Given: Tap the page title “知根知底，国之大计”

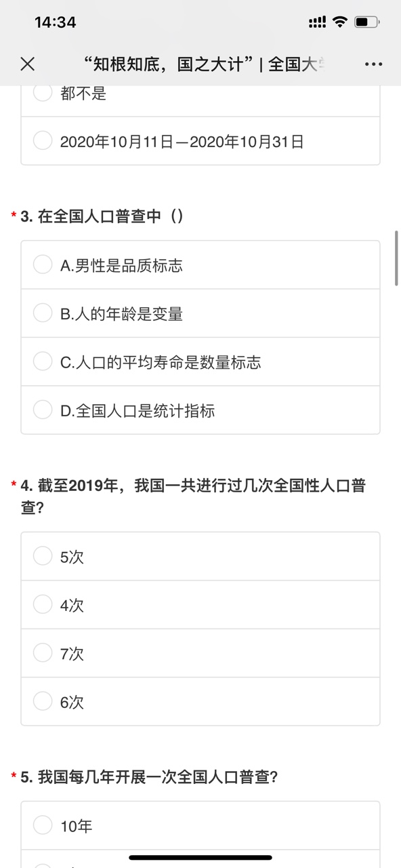Looking at the screenshot, I should [x=169, y=64].
